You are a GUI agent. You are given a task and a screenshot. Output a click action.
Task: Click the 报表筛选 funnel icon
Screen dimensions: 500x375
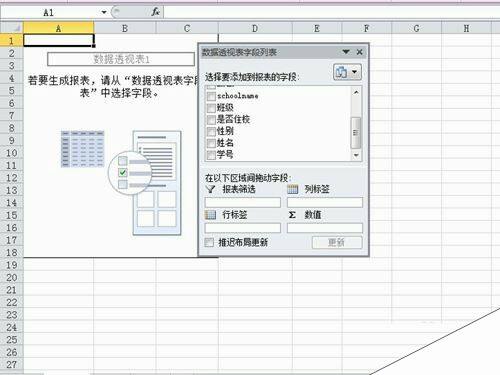pos(210,189)
